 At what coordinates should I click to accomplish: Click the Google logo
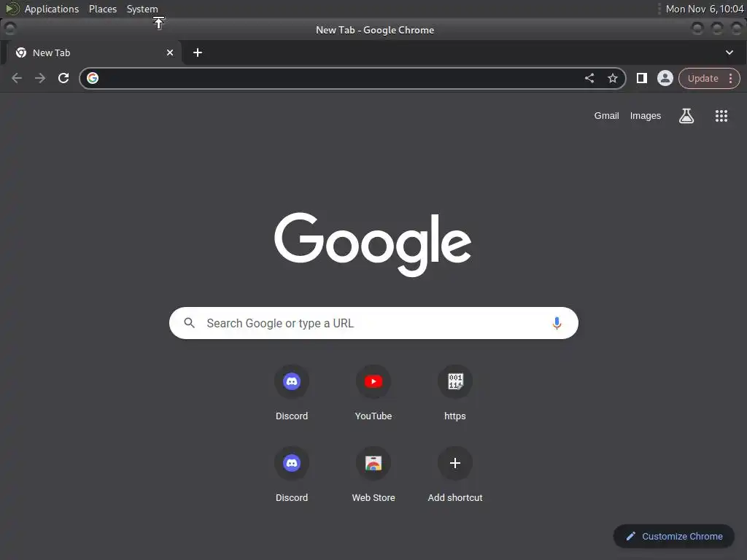click(373, 244)
